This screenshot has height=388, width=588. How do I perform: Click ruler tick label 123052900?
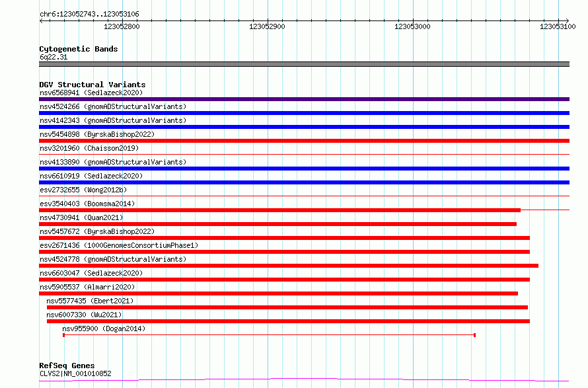pos(267,26)
